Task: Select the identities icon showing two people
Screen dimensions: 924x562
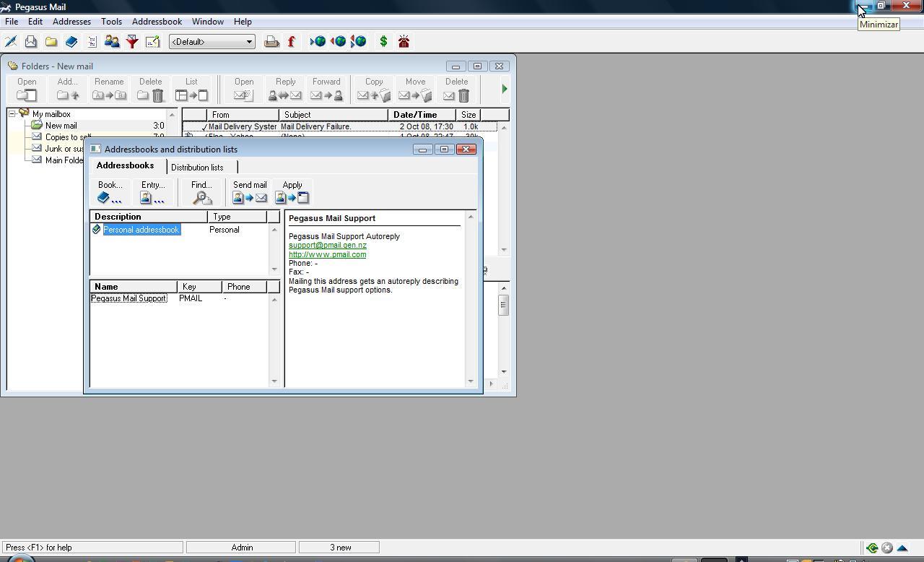Action: coord(112,41)
